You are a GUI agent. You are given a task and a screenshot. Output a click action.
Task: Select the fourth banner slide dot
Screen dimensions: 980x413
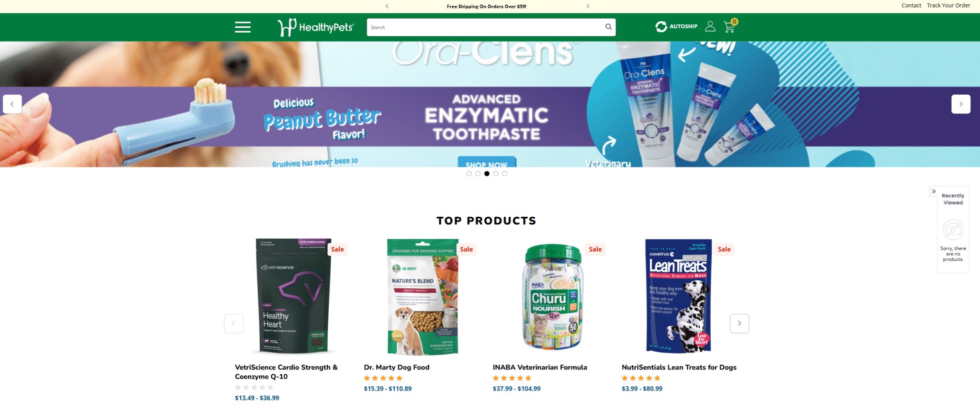[x=496, y=174]
